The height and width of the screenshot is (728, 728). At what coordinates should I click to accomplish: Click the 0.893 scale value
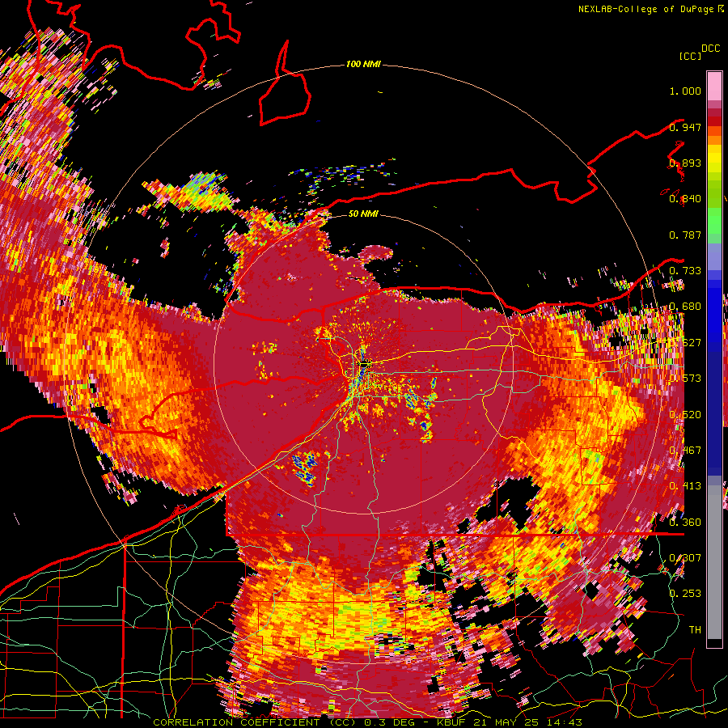[685, 163]
